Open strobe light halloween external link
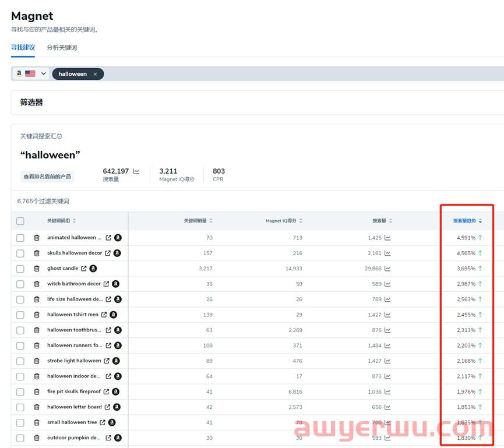Screen dimensions: 504x448 [x=107, y=361]
